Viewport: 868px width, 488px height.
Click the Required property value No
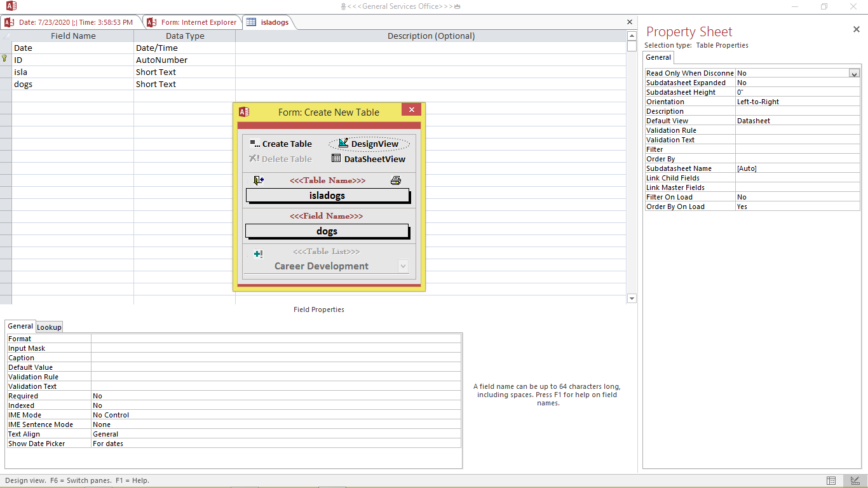click(x=276, y=396)
